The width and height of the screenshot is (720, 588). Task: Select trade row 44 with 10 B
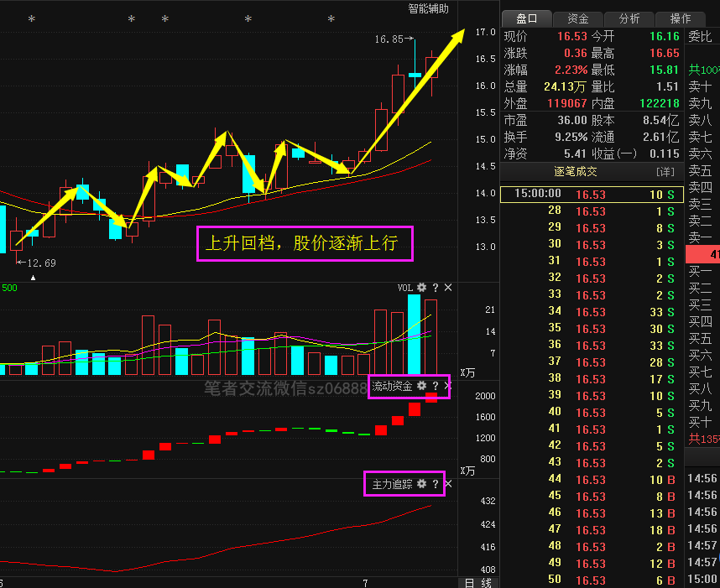pyautogui.click(x=592, y=480)
